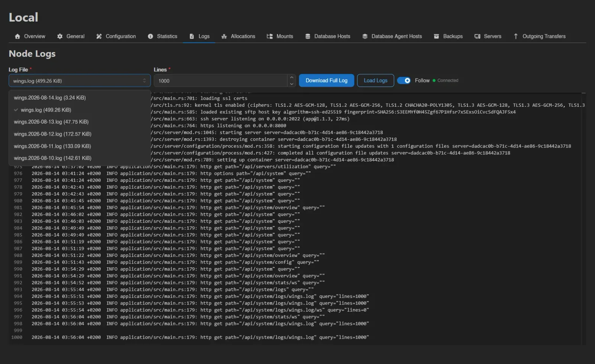Switch to the Overview tab
595x364 pixels.
(x=30, y=36)
